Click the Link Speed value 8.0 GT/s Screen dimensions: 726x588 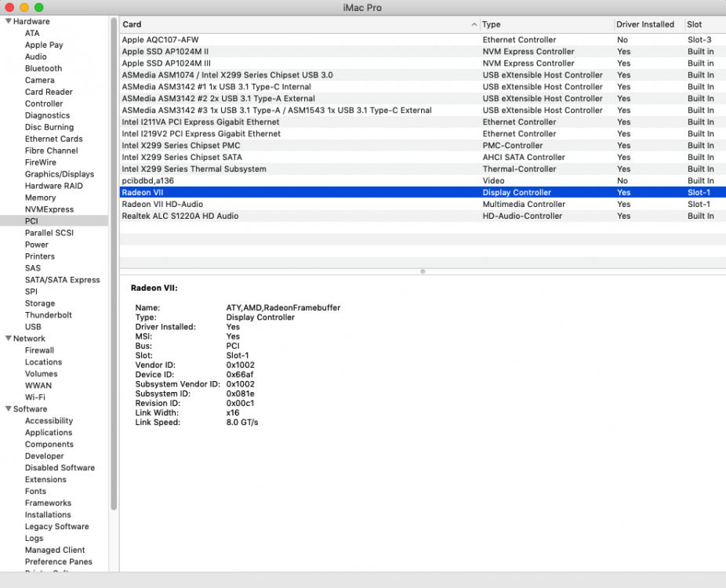[x=242, y=423]
